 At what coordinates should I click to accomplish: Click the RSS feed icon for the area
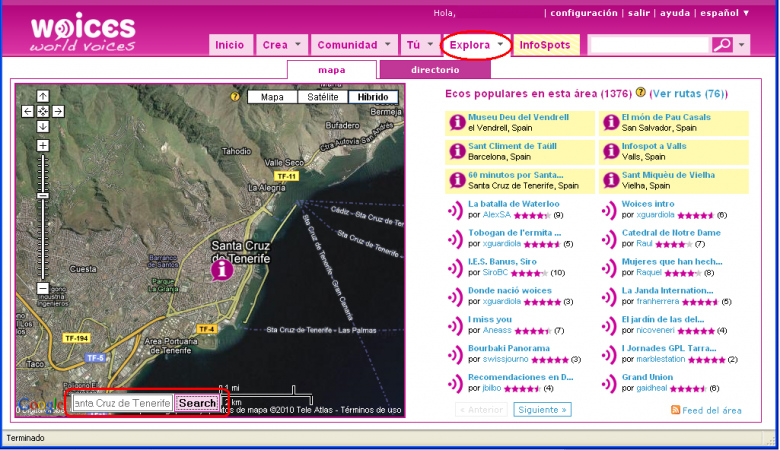(x=676, y=410)
